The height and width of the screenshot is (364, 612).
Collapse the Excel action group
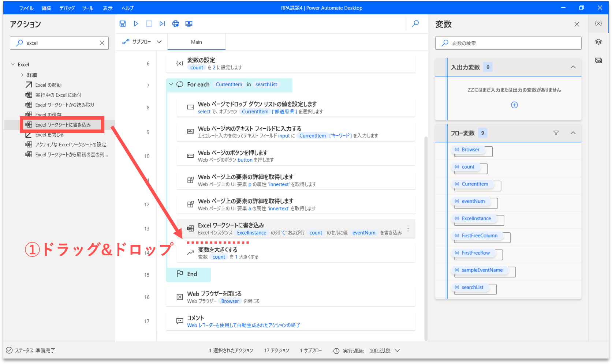click(x=13, y=64)
